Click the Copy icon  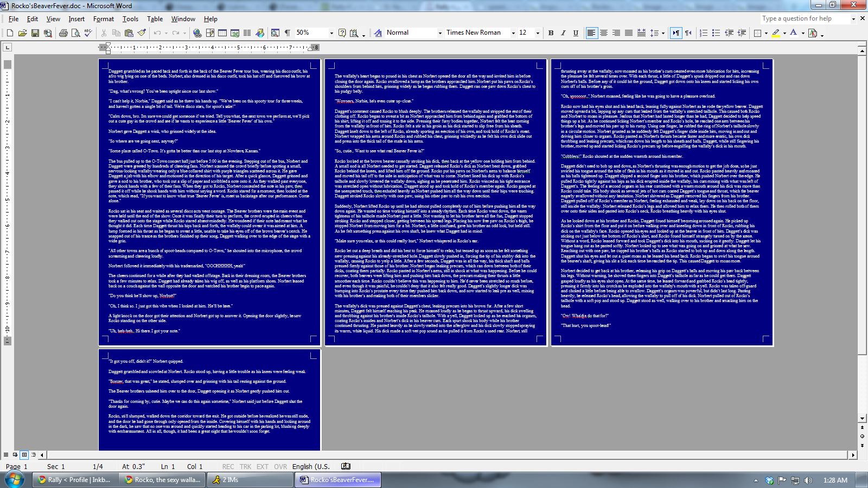116,33
